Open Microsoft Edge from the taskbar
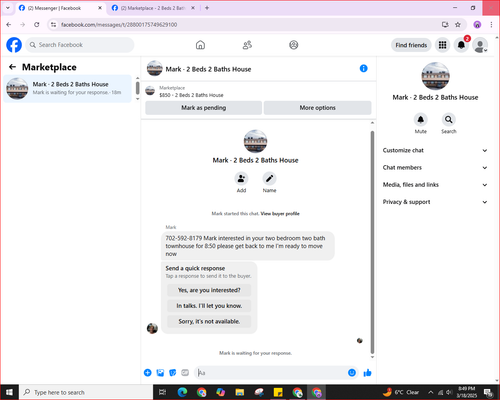Screen dimensions: 500x400 (x=182, y=392)
